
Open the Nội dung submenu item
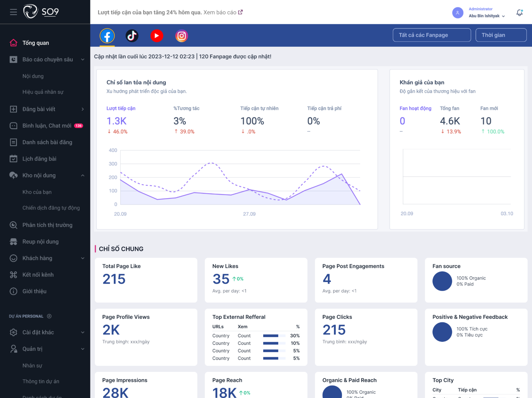coord(33,76)
